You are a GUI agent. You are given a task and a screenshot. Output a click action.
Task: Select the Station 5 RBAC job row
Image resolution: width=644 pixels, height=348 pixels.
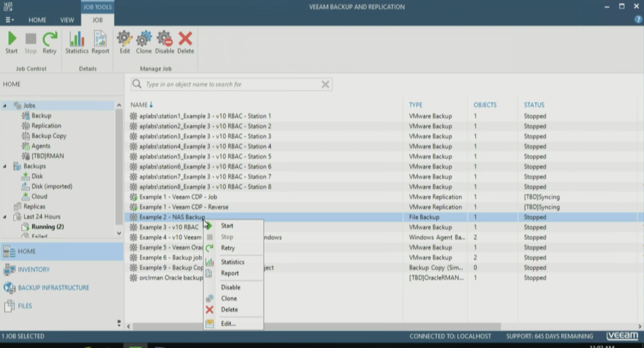pos(381,156)
